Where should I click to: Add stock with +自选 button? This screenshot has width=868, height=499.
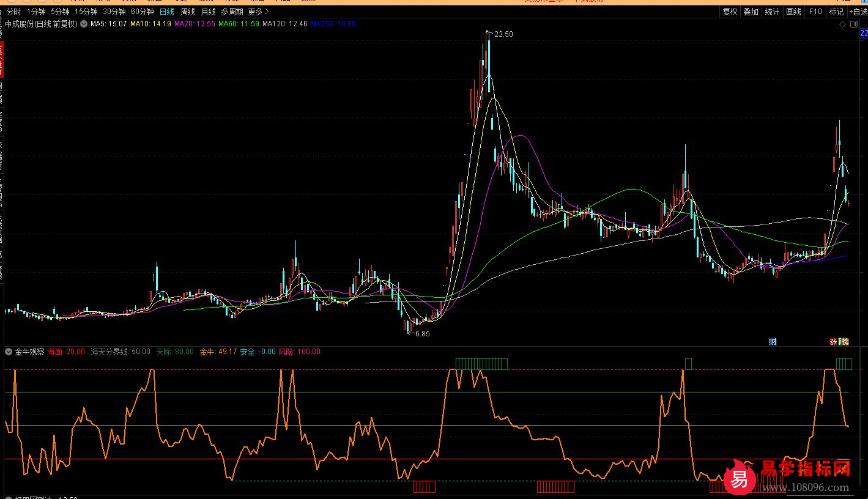[x=858, y=12]
